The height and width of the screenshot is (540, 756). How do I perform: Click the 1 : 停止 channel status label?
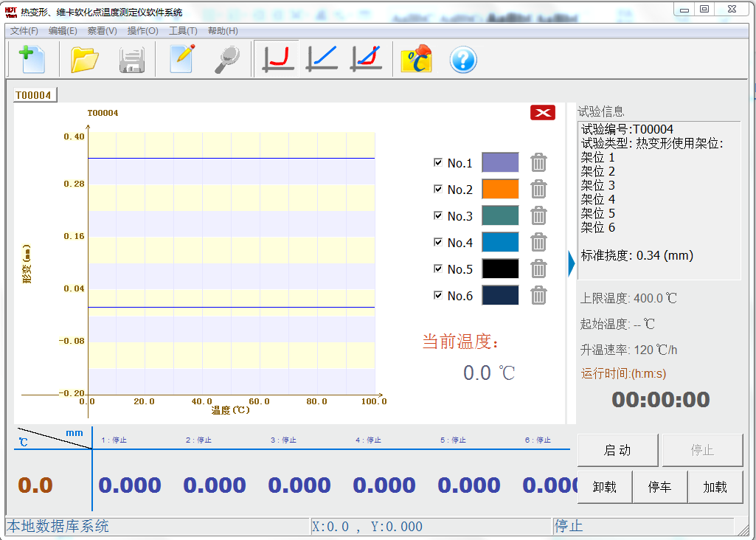pyautogui.click(x=114, y=440)
